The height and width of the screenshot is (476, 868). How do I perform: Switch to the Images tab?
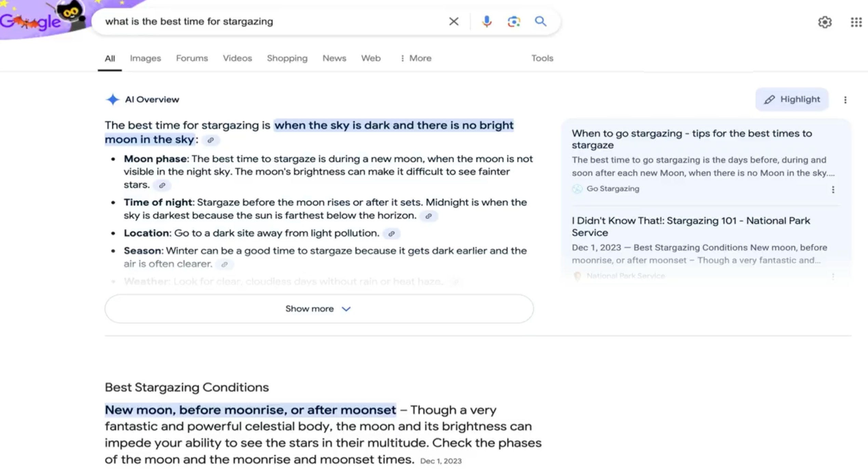pyautogui.click(x=145, y=58)
